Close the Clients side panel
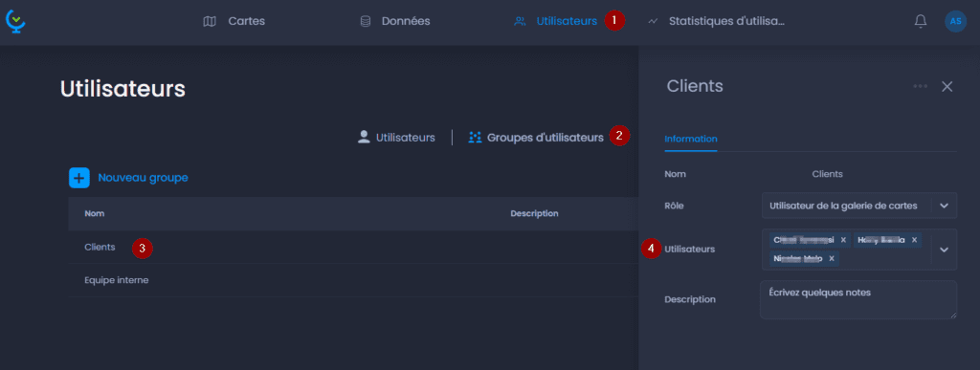 [947, 87]
